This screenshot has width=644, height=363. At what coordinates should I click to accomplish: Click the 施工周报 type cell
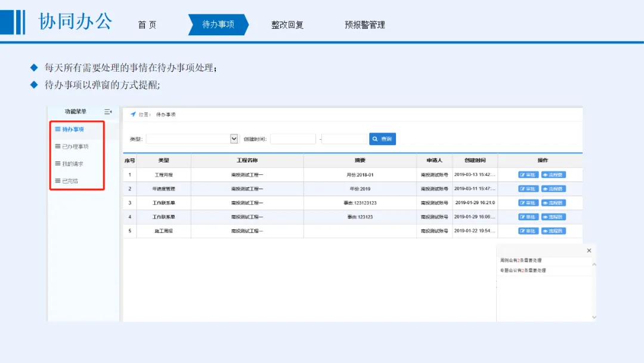tap(163, 230)
